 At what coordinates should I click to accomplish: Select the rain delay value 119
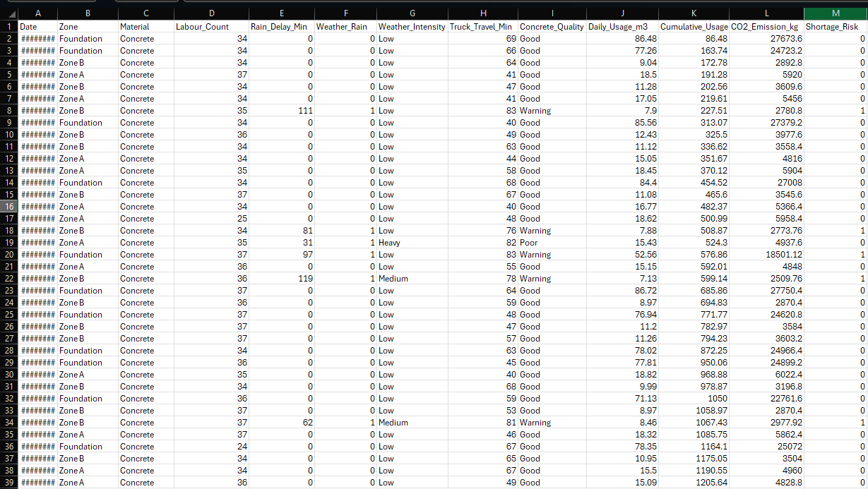(x=282, y=279)
